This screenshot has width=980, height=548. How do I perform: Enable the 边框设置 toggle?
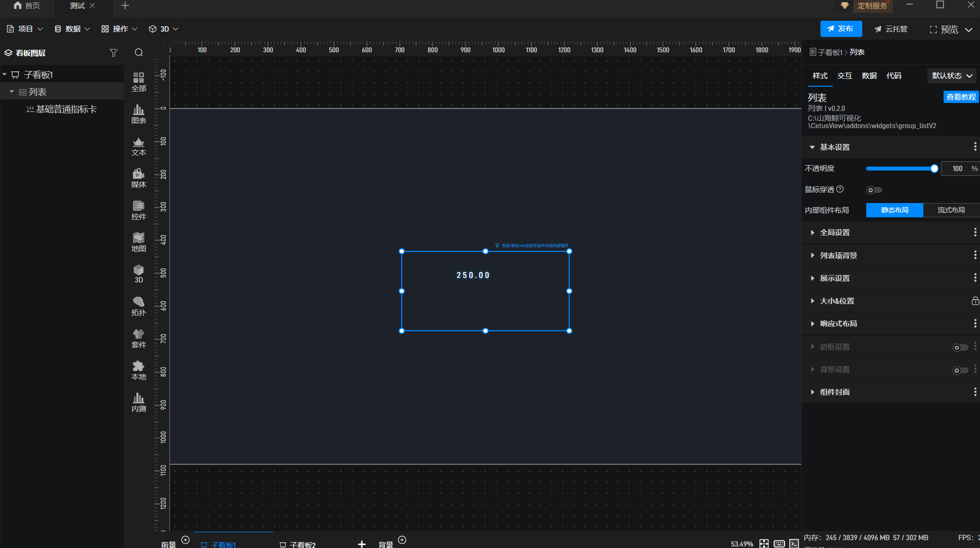click(x=960, y=347)
